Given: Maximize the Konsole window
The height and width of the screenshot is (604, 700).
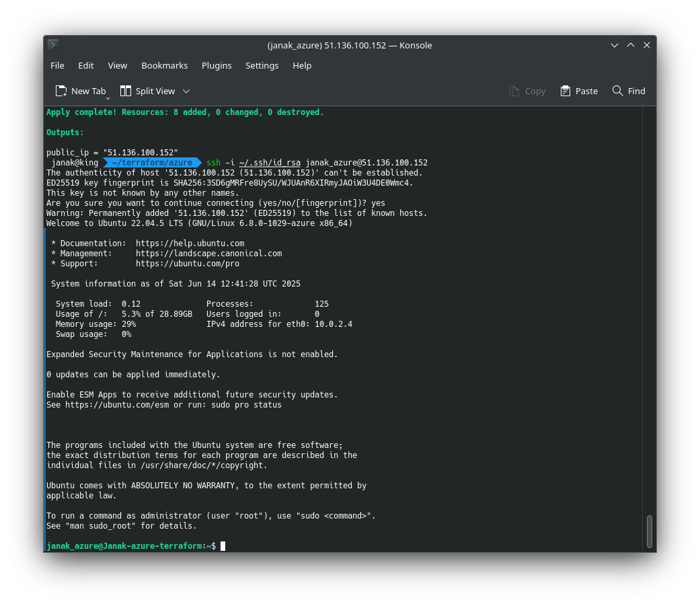Looking at the screenshot, I should point(631,45).
